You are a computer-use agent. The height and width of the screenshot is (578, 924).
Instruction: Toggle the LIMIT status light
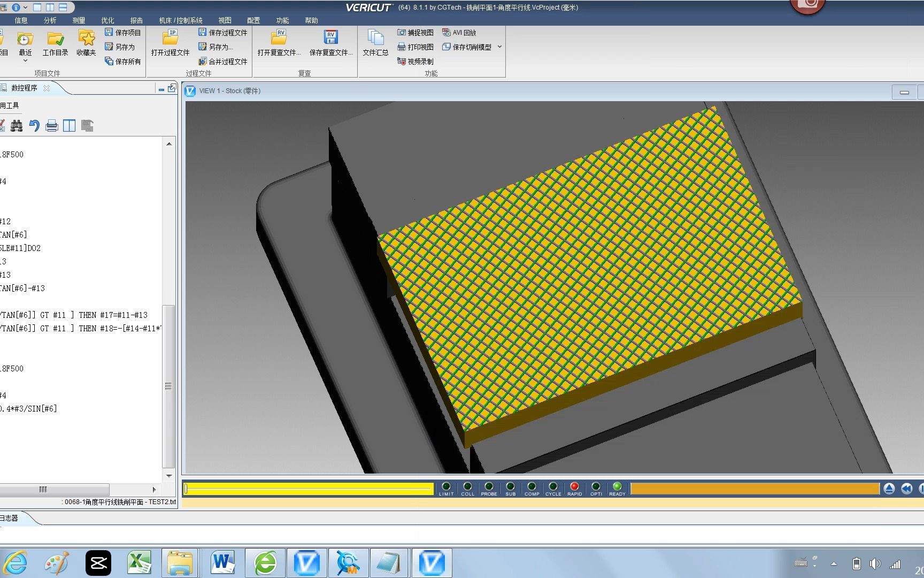pyautogui.click(x=446, y=486)
